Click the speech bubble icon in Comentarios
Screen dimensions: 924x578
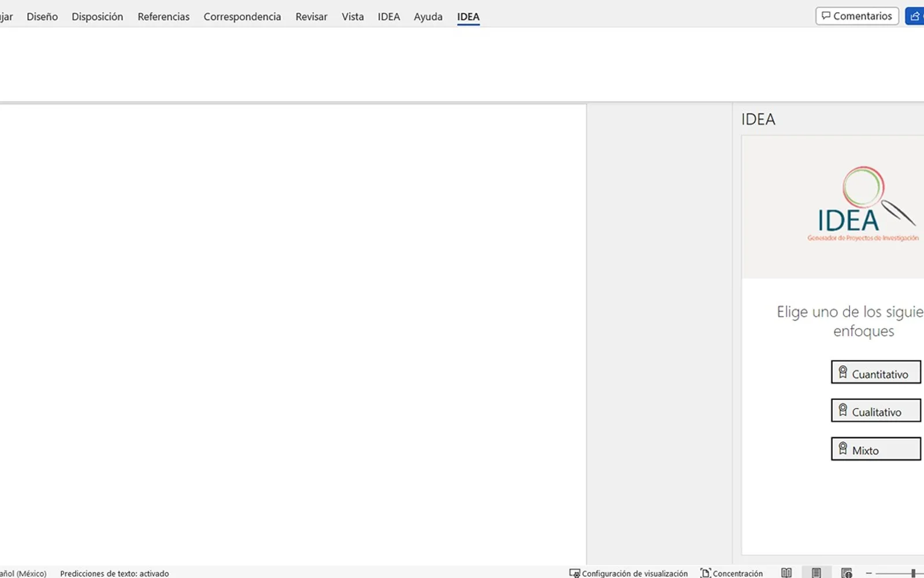pyautogui.click(x=826, y=16)
